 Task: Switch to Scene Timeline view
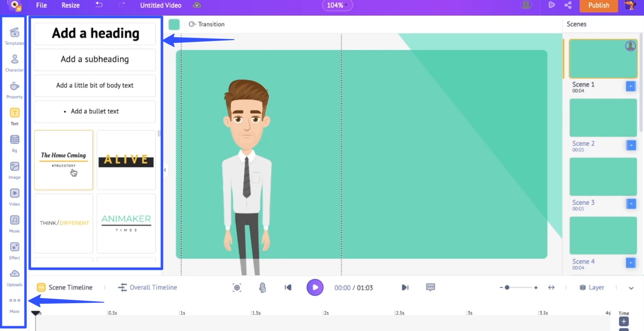pos(65,288)
